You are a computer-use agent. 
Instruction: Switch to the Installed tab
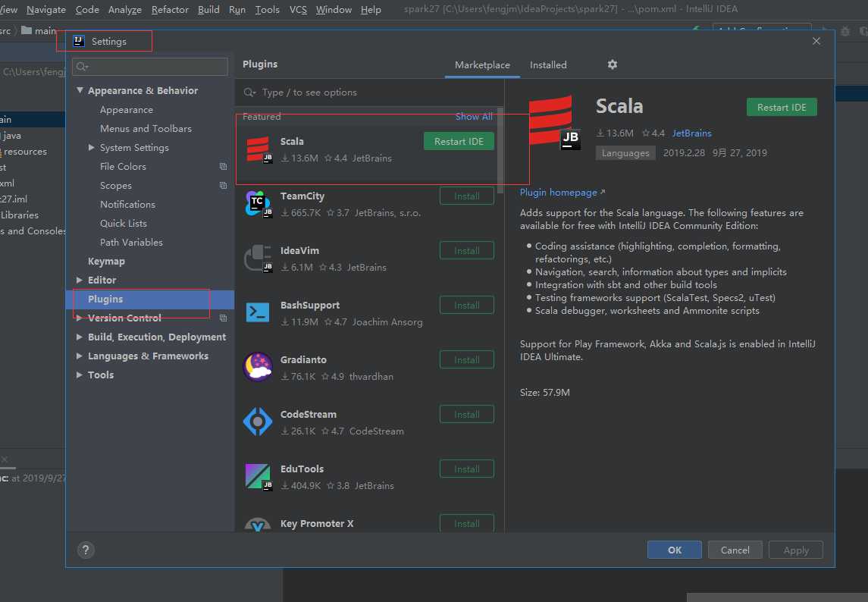pos(548,64)
